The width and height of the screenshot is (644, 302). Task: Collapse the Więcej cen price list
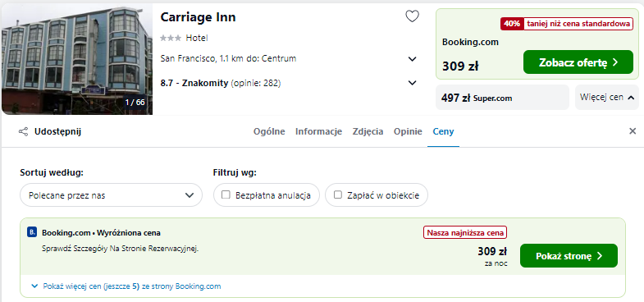pyautogui.click(x=606, y=98)
